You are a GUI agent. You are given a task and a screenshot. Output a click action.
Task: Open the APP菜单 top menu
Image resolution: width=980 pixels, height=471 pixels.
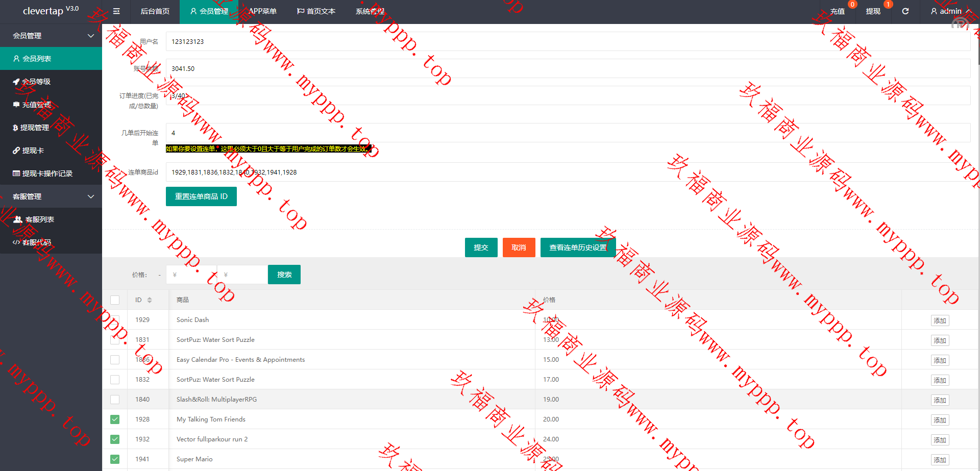click(262, 11)
